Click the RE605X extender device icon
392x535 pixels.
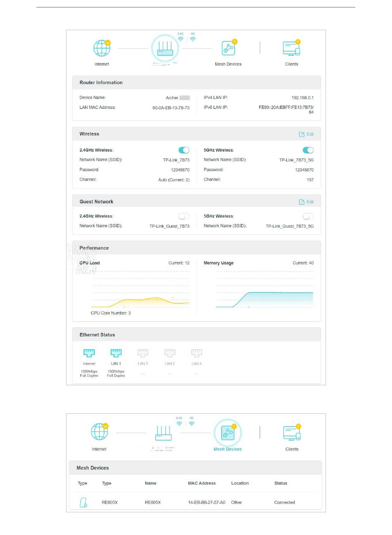83,502
